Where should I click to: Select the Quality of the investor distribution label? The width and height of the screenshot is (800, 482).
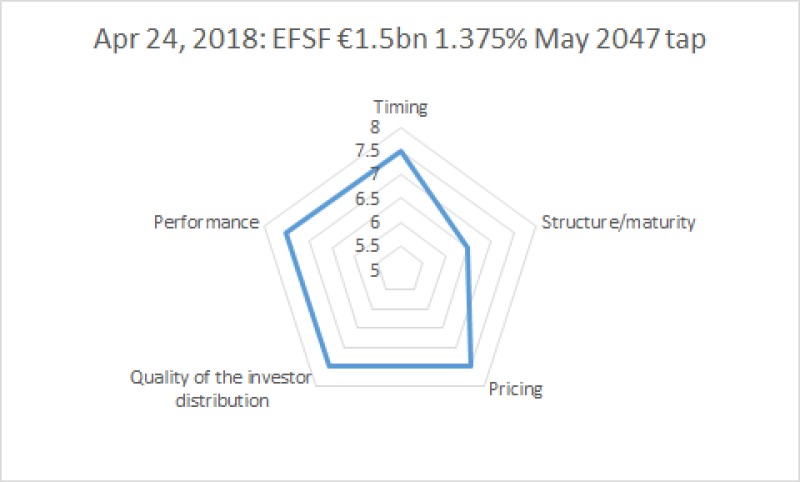[222, 389]
